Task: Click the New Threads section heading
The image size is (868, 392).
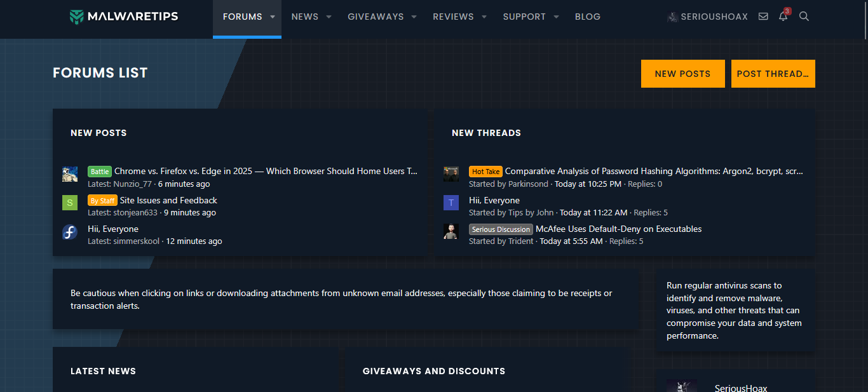Action: coord(486,133)
